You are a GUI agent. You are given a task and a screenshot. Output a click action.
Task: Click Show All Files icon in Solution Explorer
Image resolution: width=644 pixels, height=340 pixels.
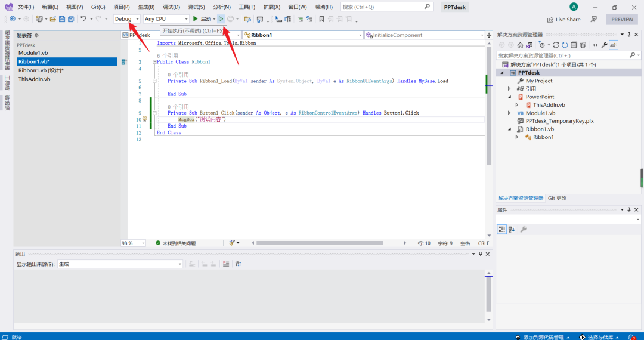coord(583,45)
